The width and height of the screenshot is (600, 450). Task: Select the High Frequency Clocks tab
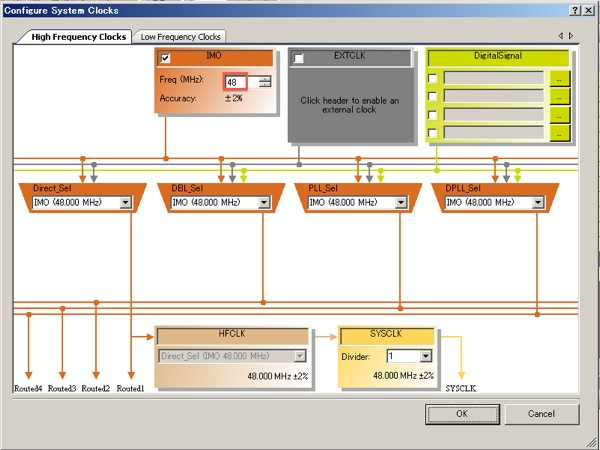point(78,37)
